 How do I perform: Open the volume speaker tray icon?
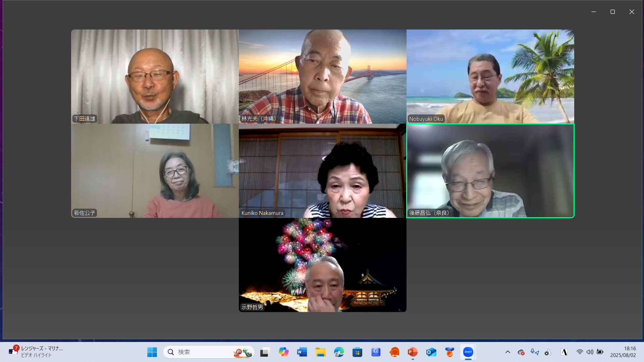(590, 352)
